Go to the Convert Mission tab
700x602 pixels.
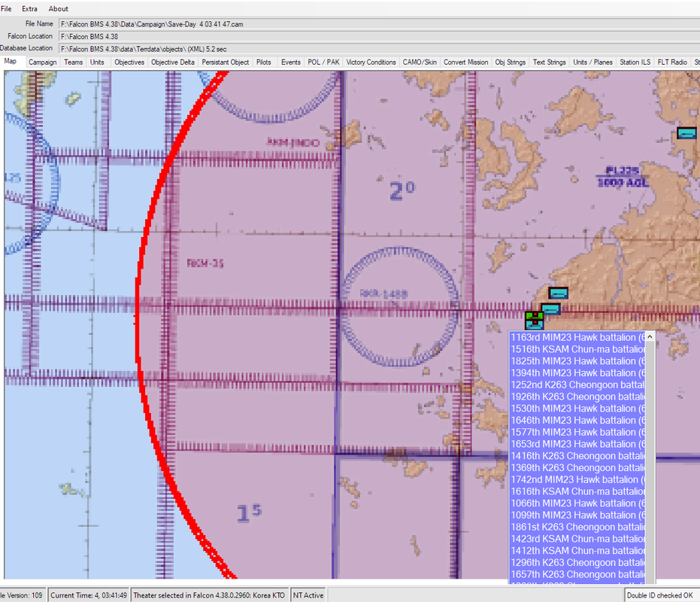(x=465, y=62)
